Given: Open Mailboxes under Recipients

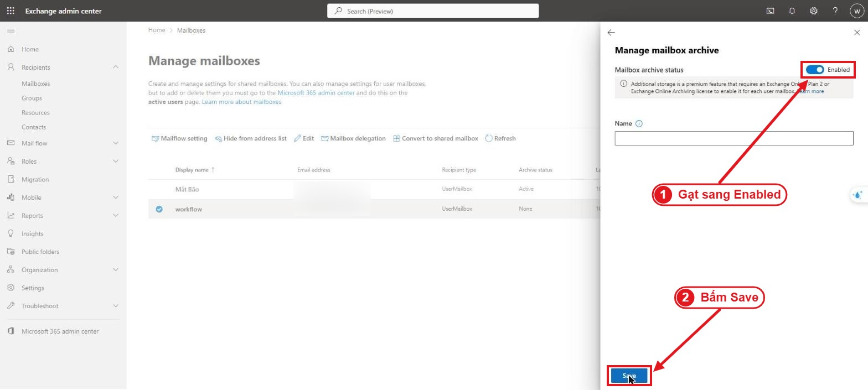Looking at the screenshot, I should click(x=35, y=84).
